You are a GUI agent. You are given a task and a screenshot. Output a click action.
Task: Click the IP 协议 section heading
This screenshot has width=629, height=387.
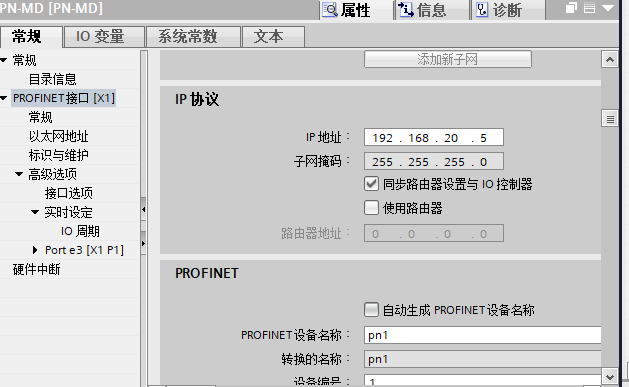(197, 99)
